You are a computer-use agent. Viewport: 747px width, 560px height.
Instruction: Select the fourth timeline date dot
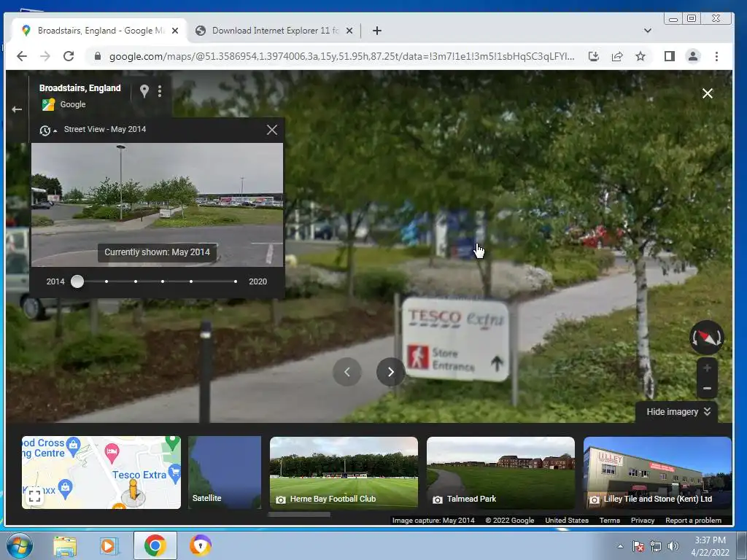click(163, 281)
